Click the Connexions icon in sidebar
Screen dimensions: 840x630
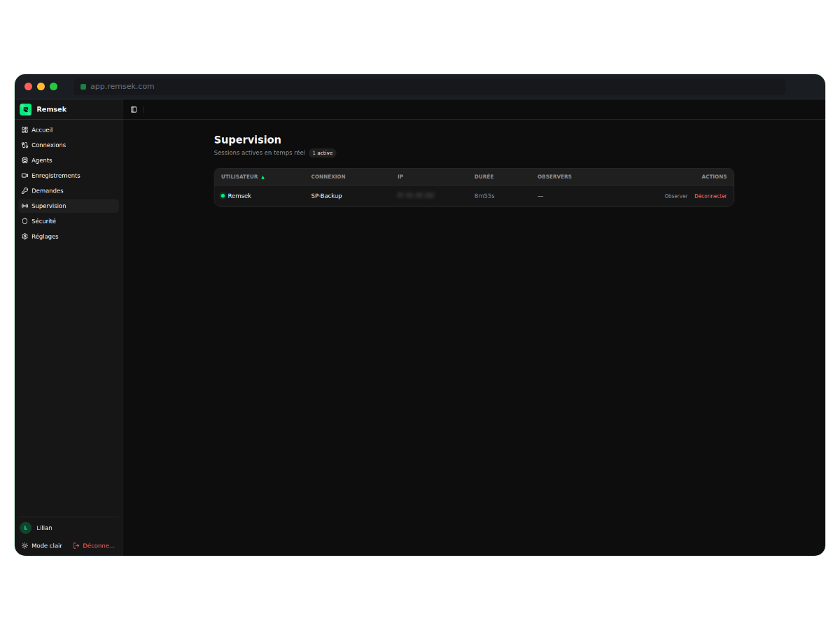25,145
